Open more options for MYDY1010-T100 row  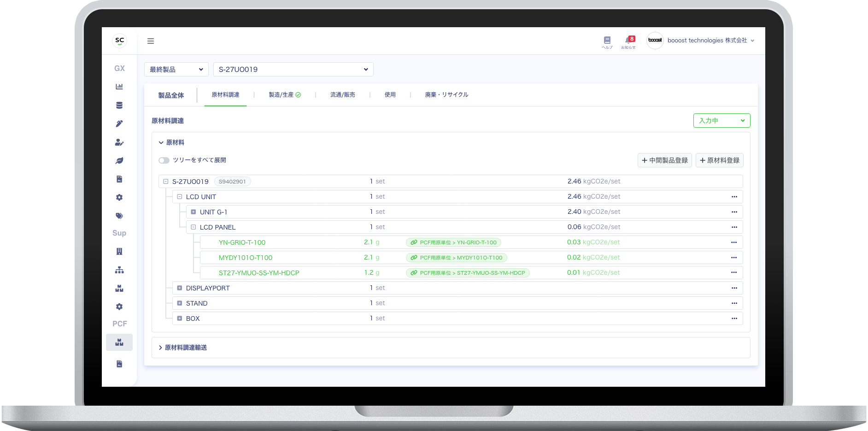(734, 258)
